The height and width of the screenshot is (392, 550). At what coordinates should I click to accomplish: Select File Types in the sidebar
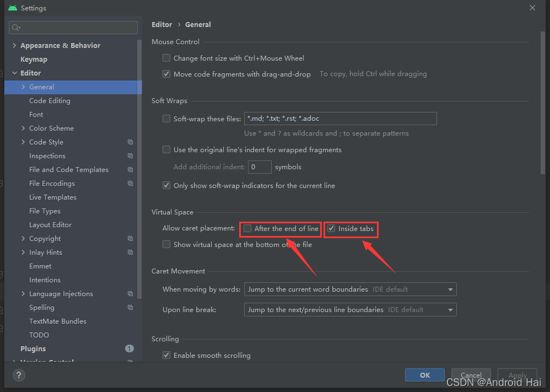[45, 211]
